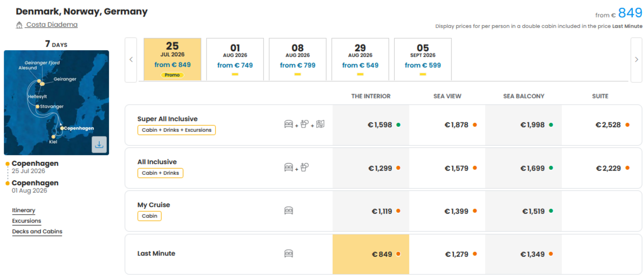Click the cabin icon in My Cruise row
Image resolution: width=644 pixels, height=278 pixels.
click(288, 211)
